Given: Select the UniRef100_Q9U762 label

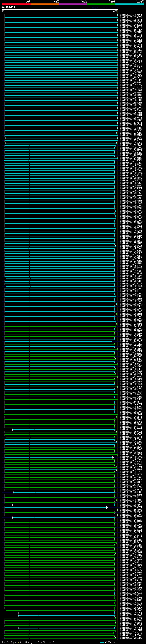Looking at the screenshot, I should (x=131, y=422).
